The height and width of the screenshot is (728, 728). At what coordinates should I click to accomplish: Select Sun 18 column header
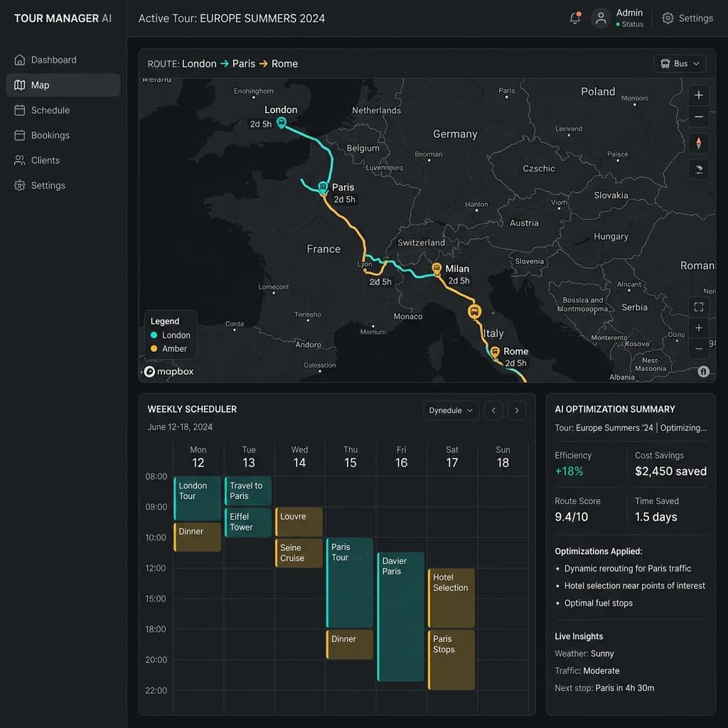click(503, 457)
